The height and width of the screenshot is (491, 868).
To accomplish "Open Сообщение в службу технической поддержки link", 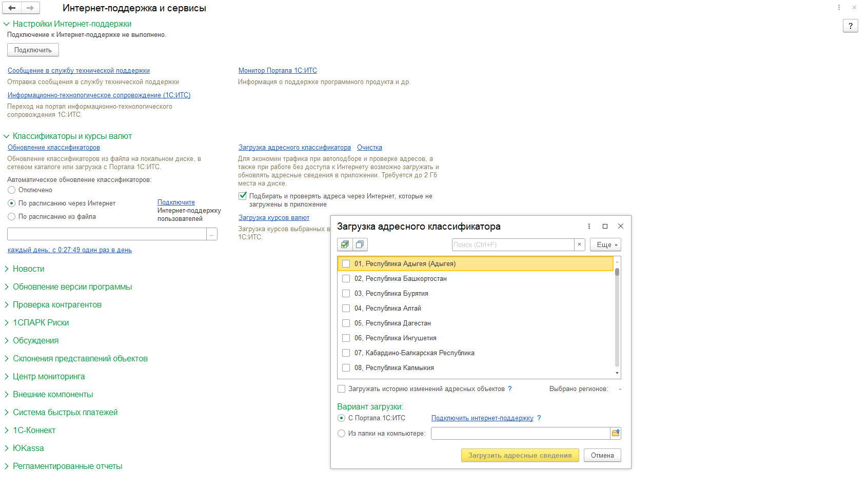I will [x=78, y=71].
